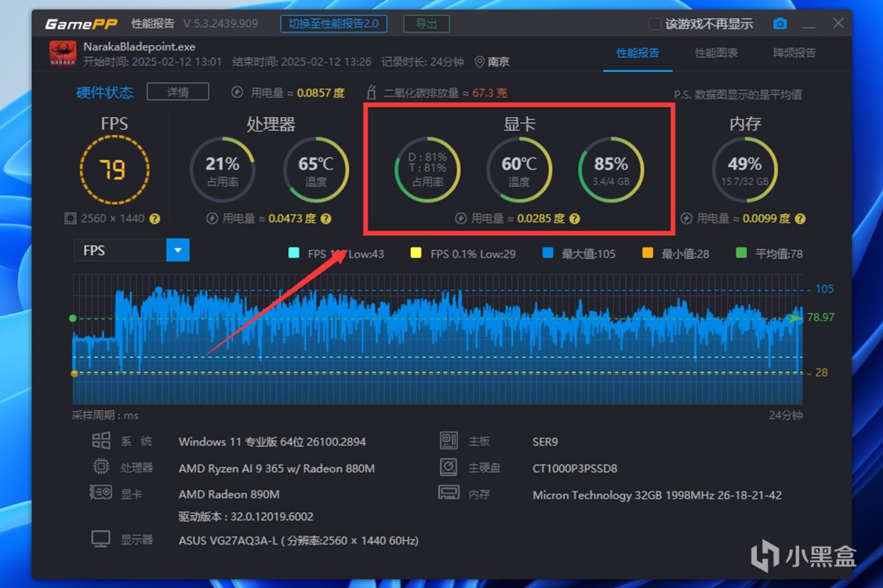Click the Windows 11 专业版 64位 system text
This screenshot has height=588, width=883.
point(272,442)
